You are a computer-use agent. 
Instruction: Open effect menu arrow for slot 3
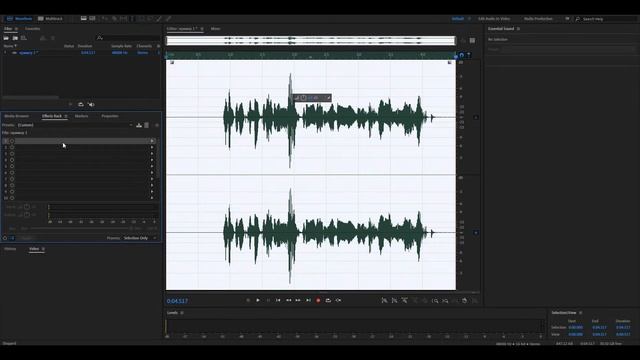click(x=152, y=154)
